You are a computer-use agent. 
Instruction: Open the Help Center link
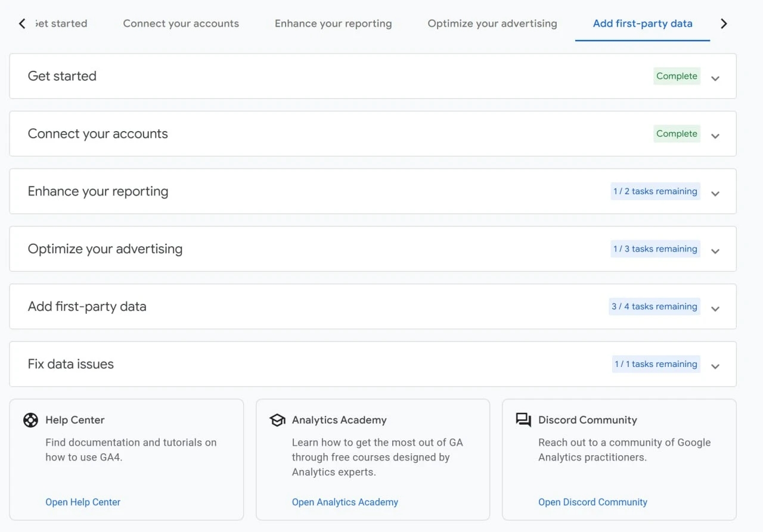pyautogui.click(x=83, y=502)
